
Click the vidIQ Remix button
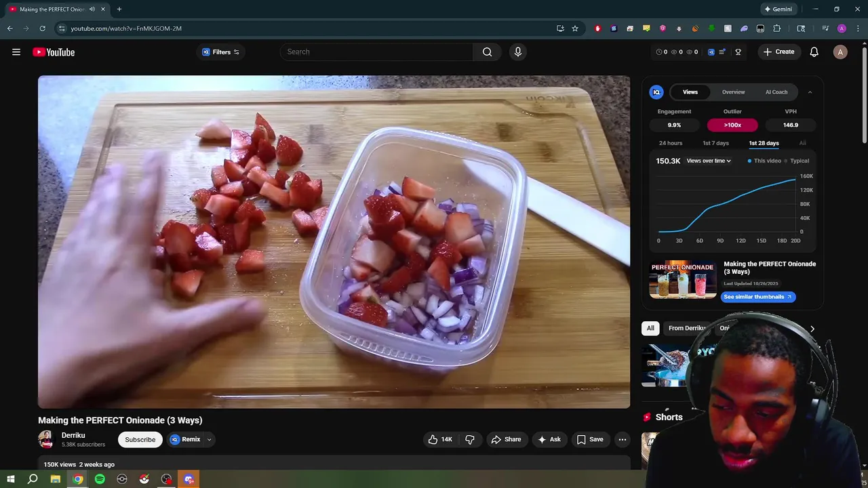186,440
